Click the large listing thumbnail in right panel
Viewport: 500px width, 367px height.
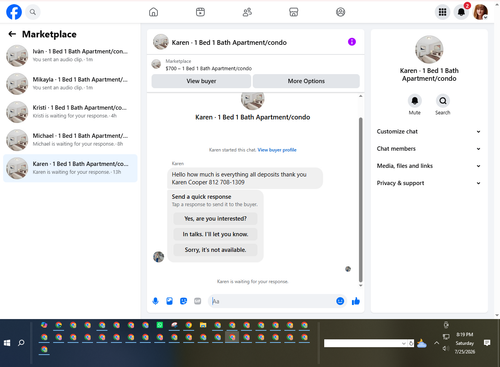coord(429,49)
